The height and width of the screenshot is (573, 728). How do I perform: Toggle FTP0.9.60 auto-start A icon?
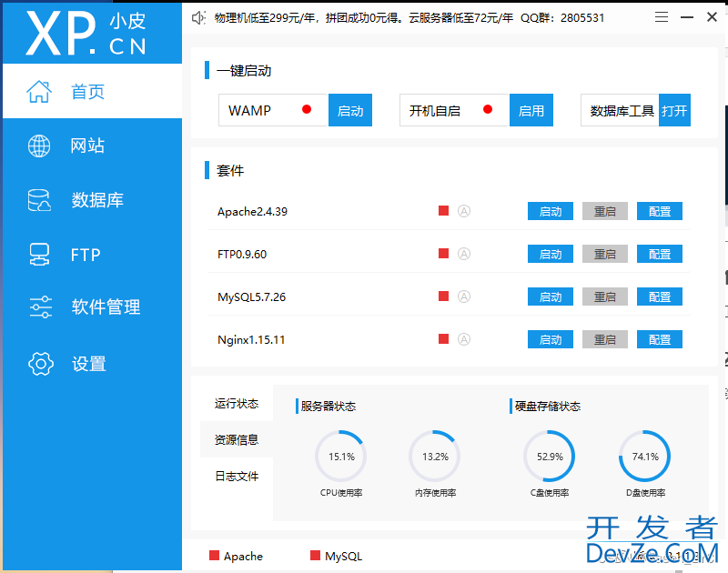pos(464,254)
